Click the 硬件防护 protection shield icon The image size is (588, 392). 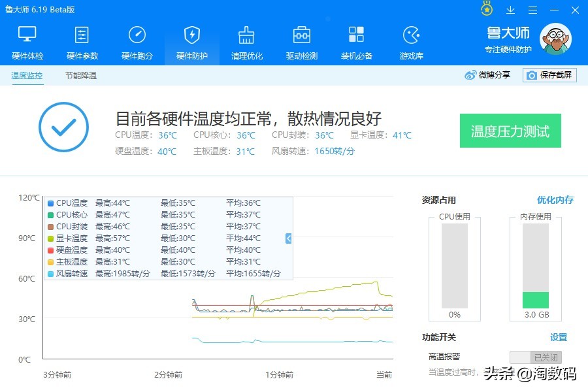coord(191,41)
